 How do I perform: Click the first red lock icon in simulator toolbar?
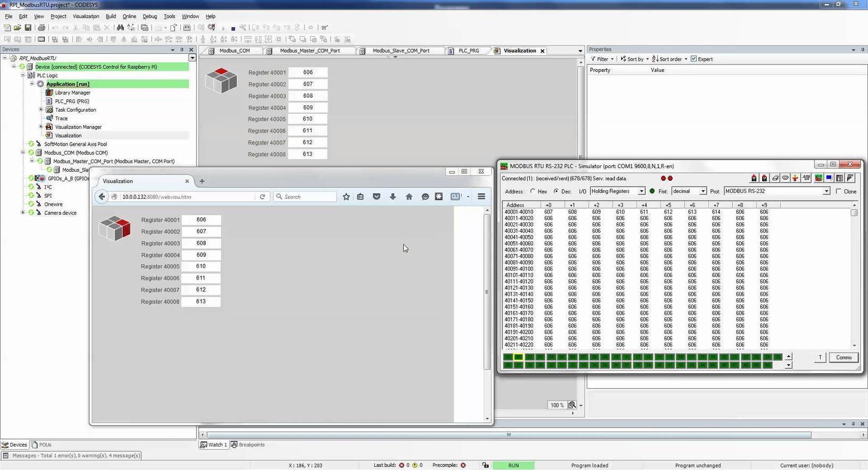(754, 178)
